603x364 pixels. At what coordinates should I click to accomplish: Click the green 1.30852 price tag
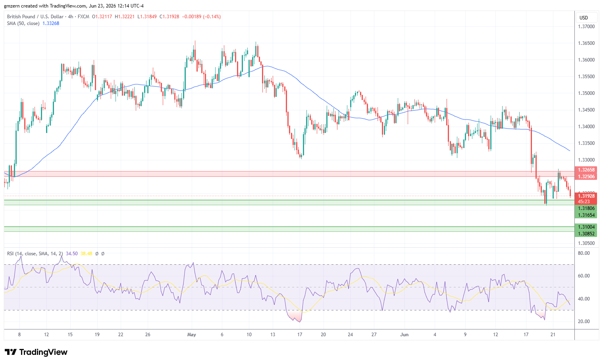(x=586, y=234)
